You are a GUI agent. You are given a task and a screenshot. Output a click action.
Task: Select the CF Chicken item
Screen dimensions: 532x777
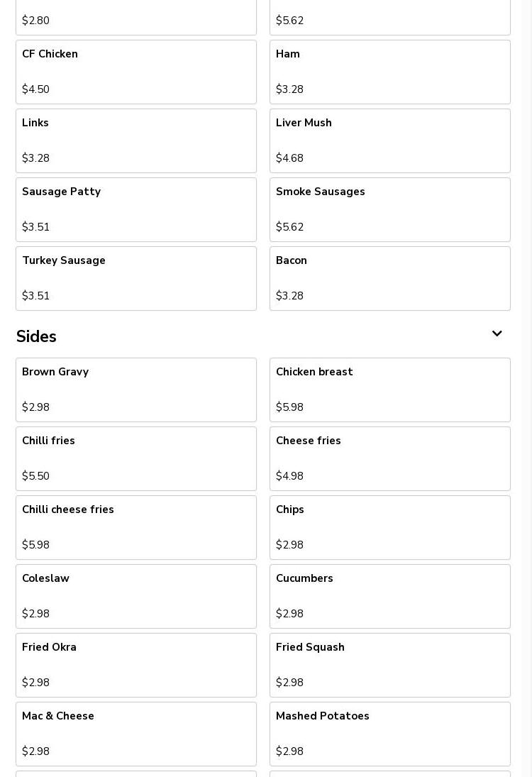[x=136, y=72]
